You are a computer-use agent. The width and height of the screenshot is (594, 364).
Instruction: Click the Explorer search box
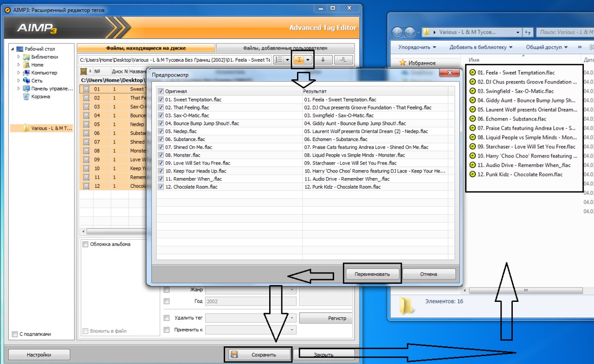click(564, 32)
